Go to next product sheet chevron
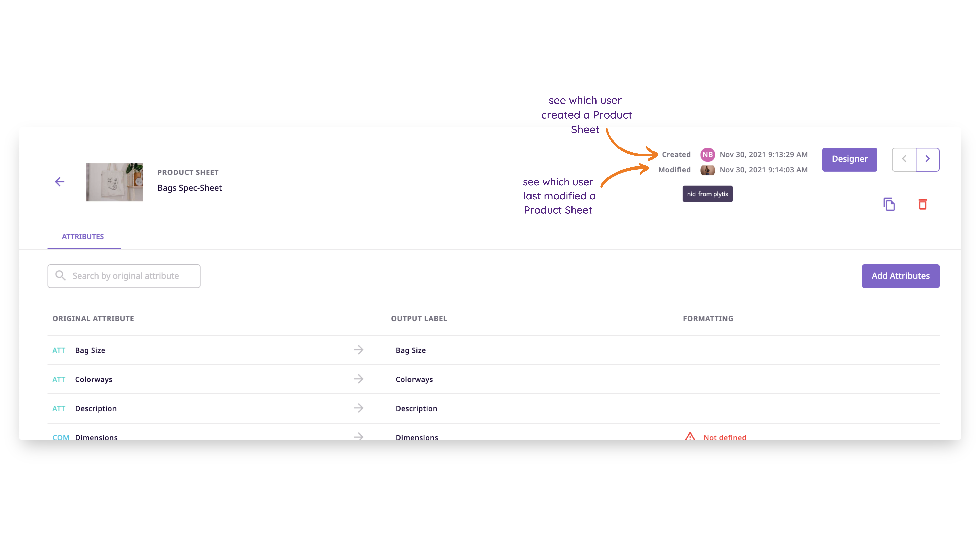 [927, 159]
